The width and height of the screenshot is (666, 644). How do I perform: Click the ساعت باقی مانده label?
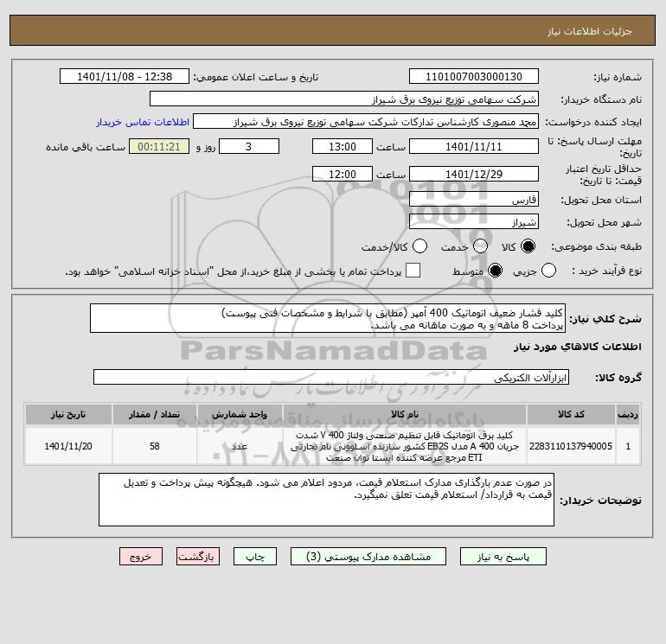86,147
